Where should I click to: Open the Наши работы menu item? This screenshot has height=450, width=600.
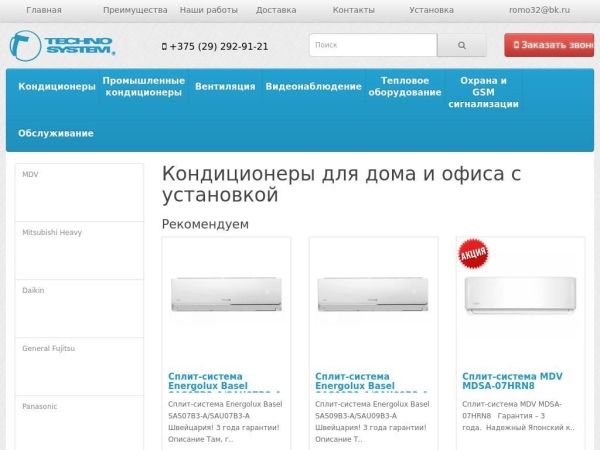209,10
